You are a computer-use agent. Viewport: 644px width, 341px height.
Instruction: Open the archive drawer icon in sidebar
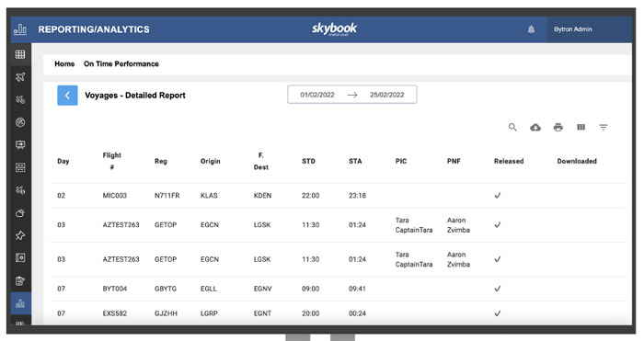click(20, 167)
